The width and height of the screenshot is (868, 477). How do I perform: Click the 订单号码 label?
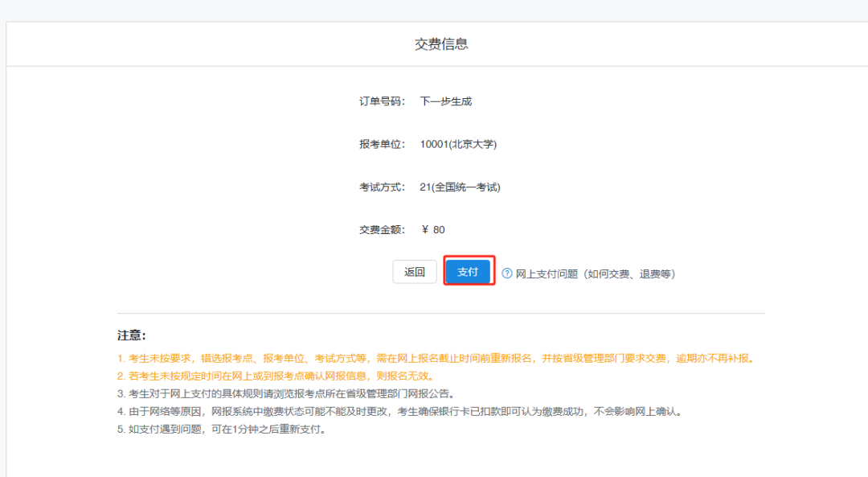pyautogui.click(x=382, y=101)
